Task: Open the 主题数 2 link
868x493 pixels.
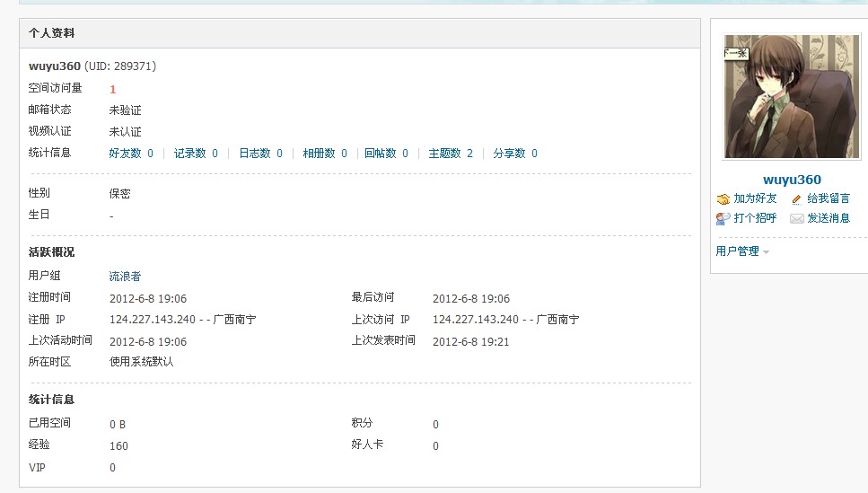Action: coord(451,153)
